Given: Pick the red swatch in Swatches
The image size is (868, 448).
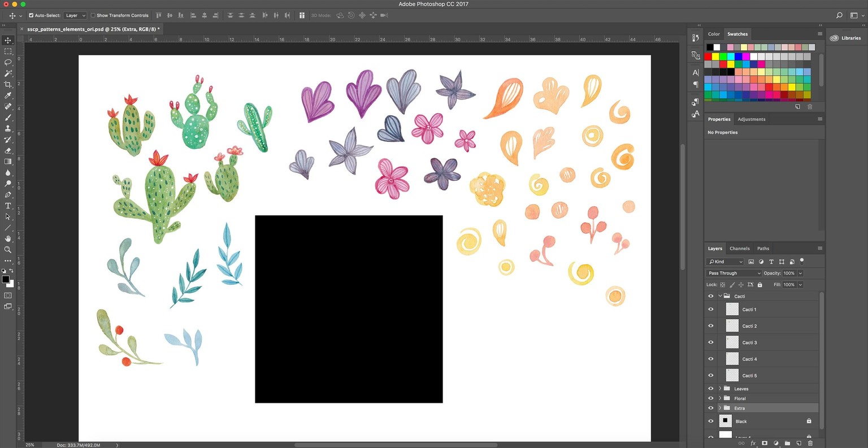Looking at the screenshot, I should pyautogui.click(x=708, y=56).
